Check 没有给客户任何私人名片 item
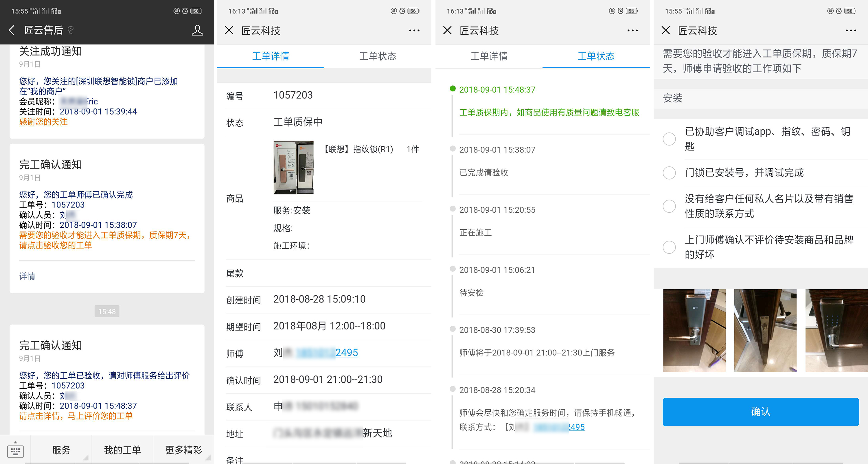This screenshot has height=464, width=868. [670, 206]
